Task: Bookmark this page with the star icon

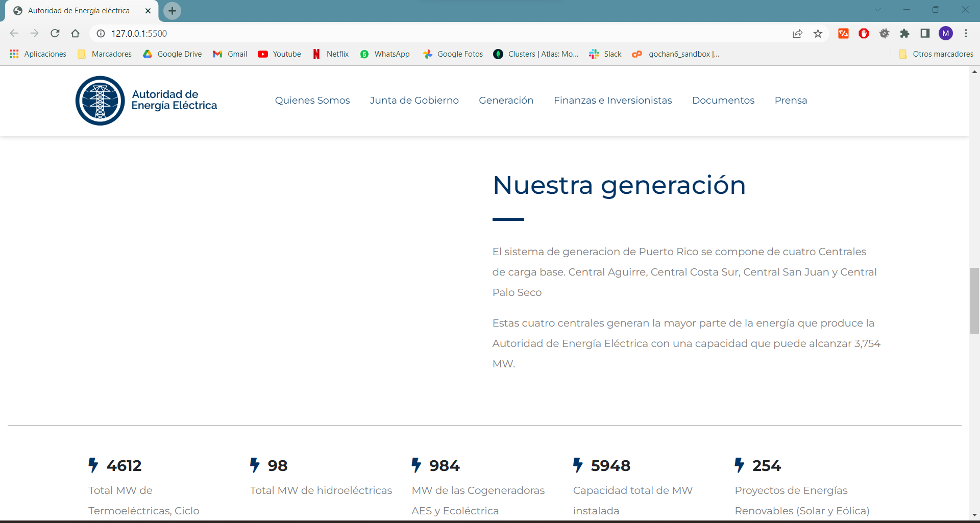Action: [818, 34]
